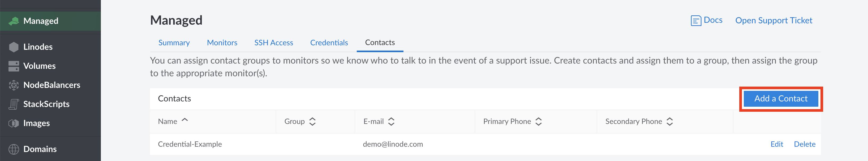868x161 pixels.
Task: Switch to the Summary tab
Action: 174,43
